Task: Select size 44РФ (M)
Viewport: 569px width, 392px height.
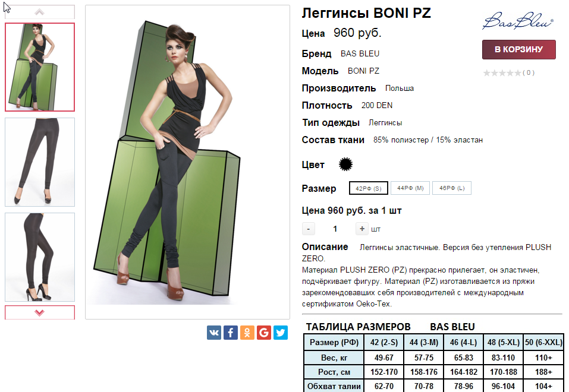Action: pos(410,188)
